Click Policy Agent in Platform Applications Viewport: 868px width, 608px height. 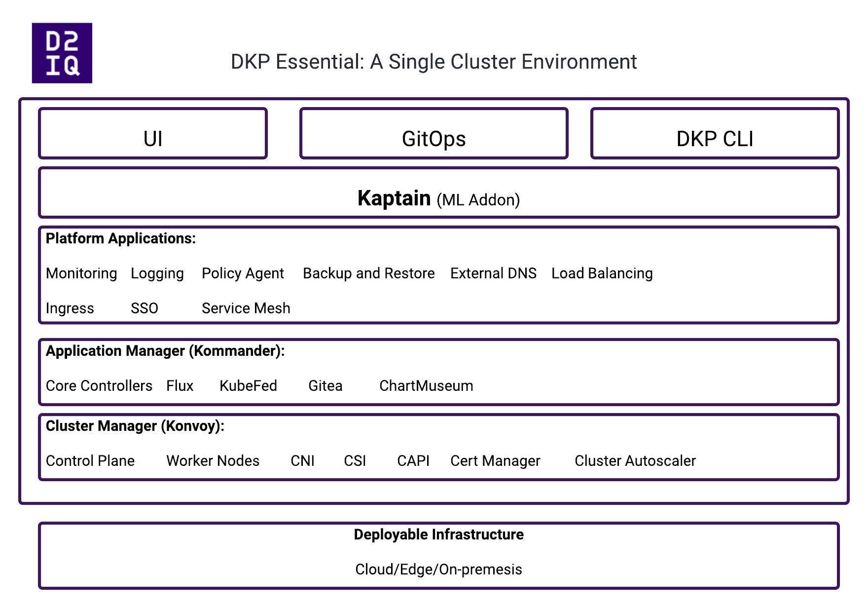[243, 273]
